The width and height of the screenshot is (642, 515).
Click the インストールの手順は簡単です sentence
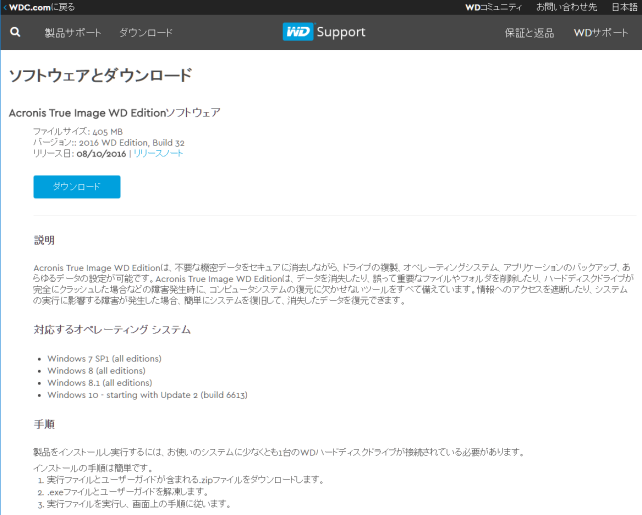click(x=93, y=468)
